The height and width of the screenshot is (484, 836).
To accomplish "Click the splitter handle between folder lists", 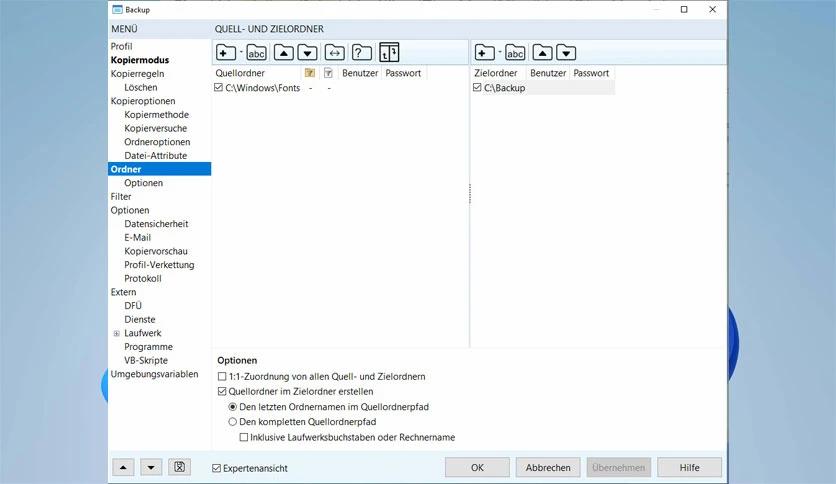I will tap(470, 194).
